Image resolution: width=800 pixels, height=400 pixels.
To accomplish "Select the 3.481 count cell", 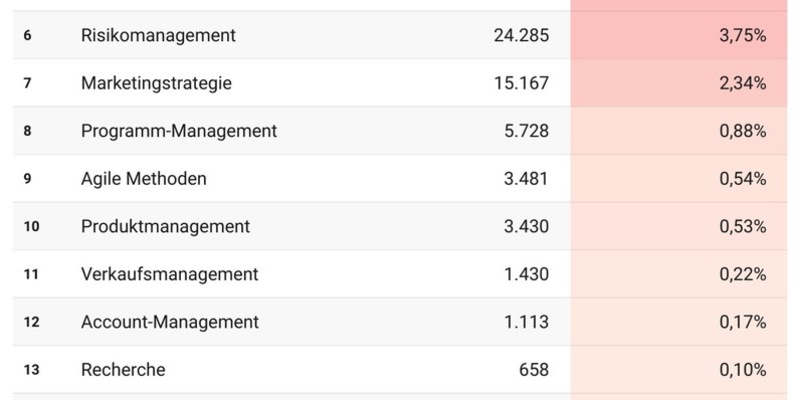I will [527, 179].
